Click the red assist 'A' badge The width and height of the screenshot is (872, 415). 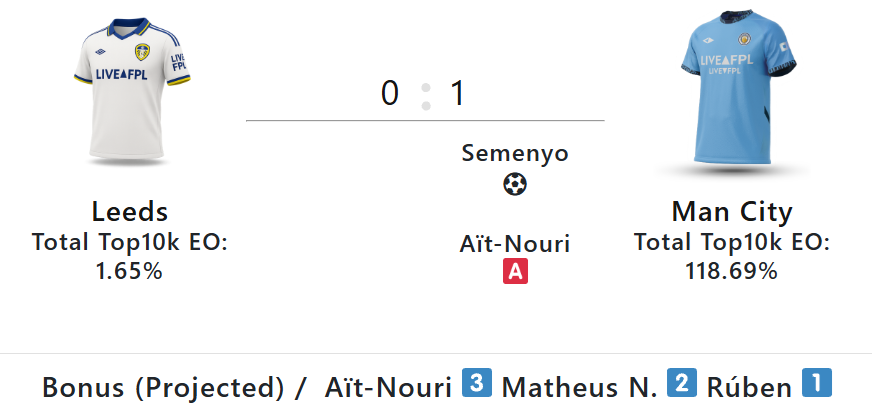515,271
